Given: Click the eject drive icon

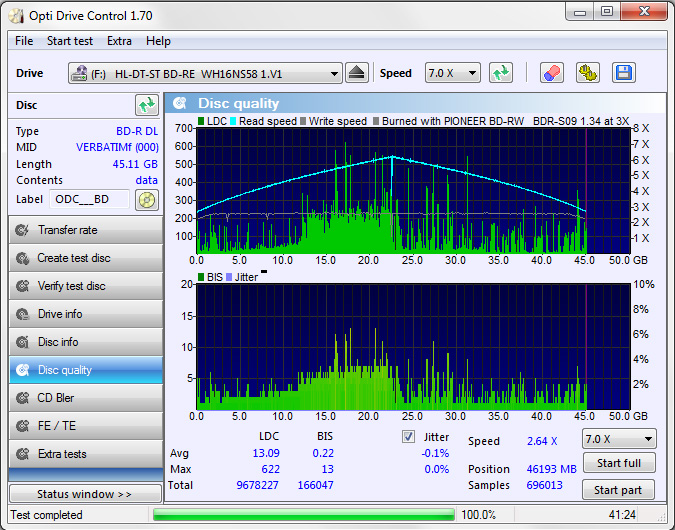Looking at the screenshot, I should coord(358,73).
